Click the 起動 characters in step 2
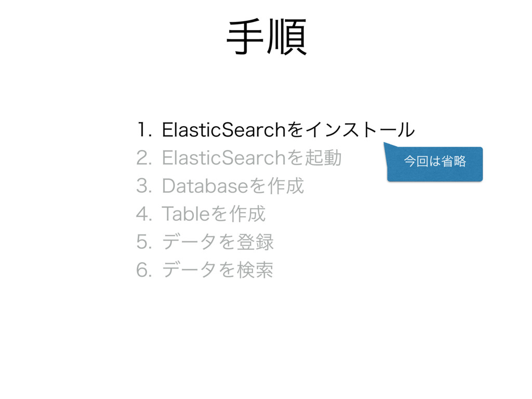This screenshot has height=399, width=532. [x=323, y=158]
